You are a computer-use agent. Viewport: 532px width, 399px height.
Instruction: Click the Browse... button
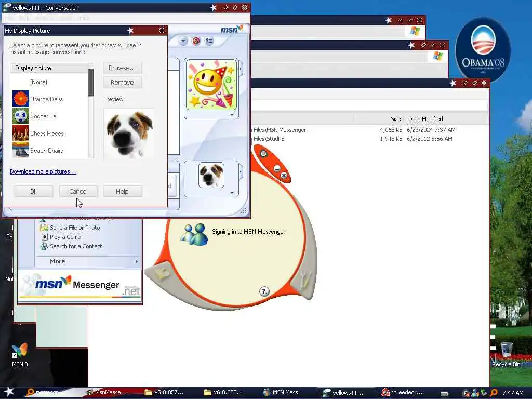[x=123, y=68]
